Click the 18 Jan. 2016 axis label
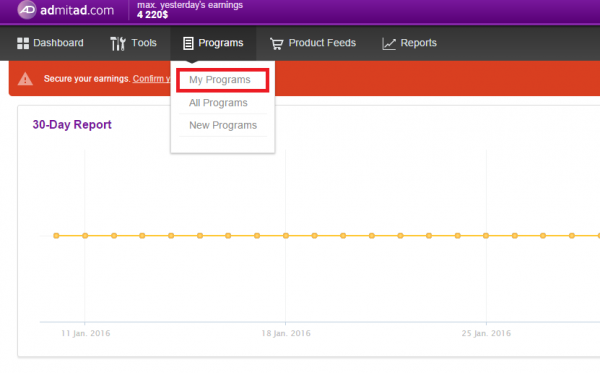The width and height of the screenshot is (600, 373). (x=286, y=333)
